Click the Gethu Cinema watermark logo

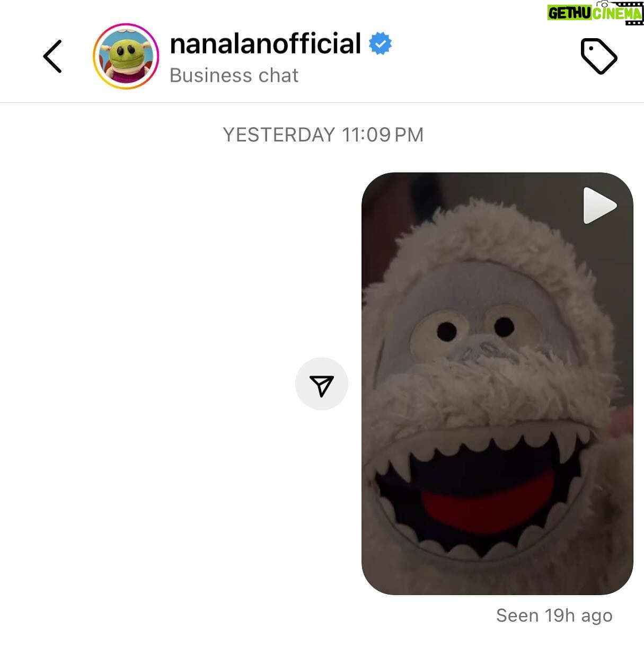595,13
